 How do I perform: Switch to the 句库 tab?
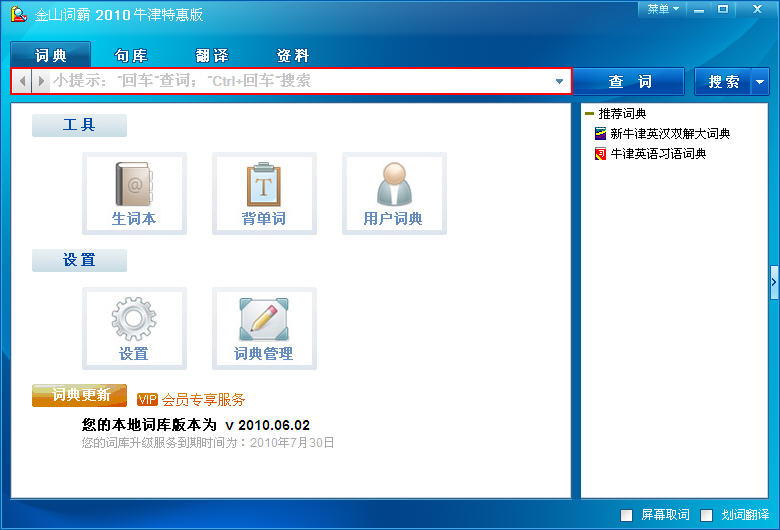click(x=131, y=55)
